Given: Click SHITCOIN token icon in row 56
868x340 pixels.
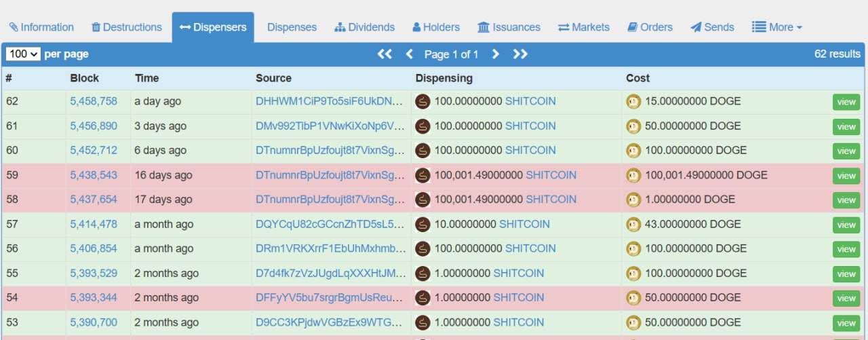Looking at the screenshot, I should 423,248.
